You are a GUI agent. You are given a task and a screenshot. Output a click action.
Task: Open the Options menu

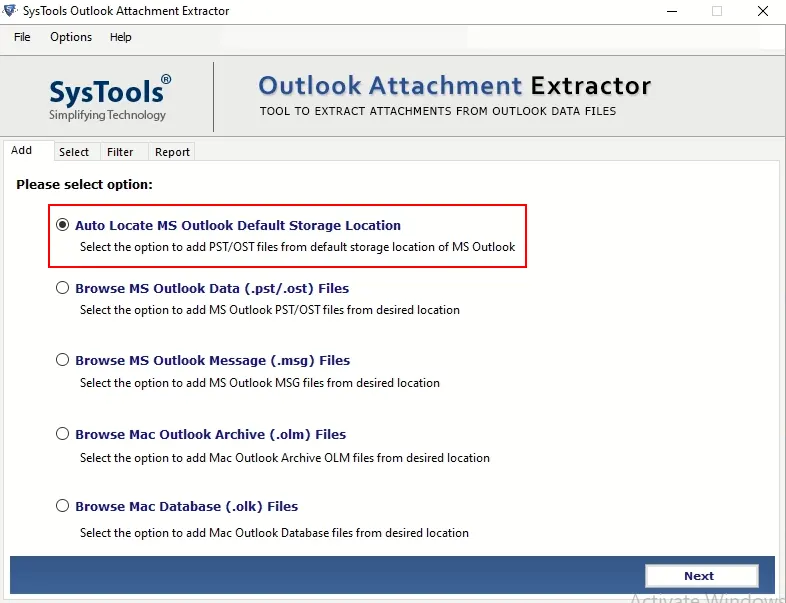click(x=71, y=37)
